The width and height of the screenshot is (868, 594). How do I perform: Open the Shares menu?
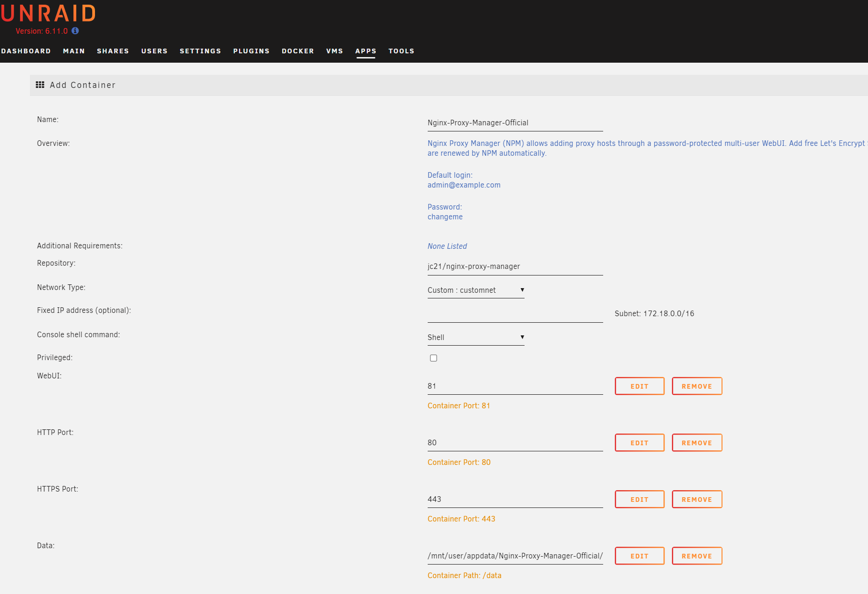(x=113, y=51)
